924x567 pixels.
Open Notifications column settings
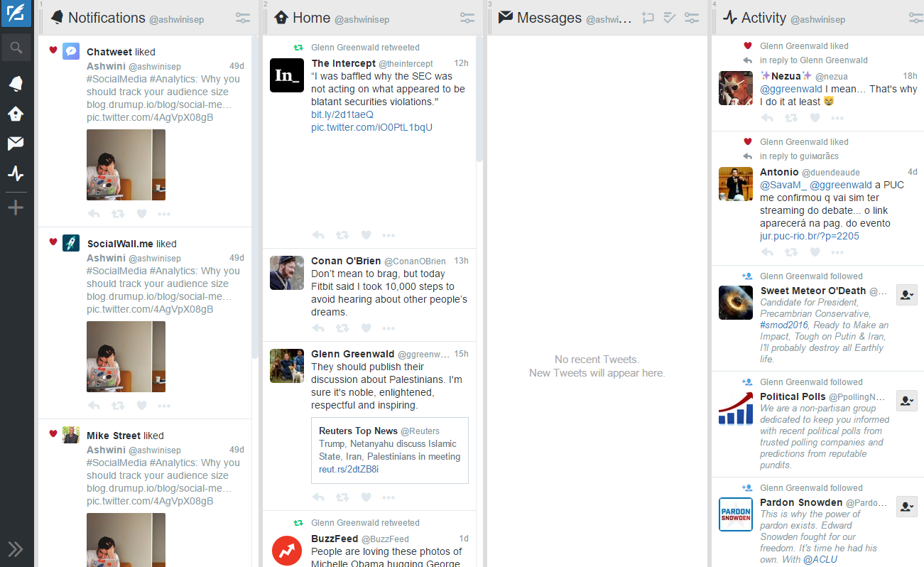243,18
